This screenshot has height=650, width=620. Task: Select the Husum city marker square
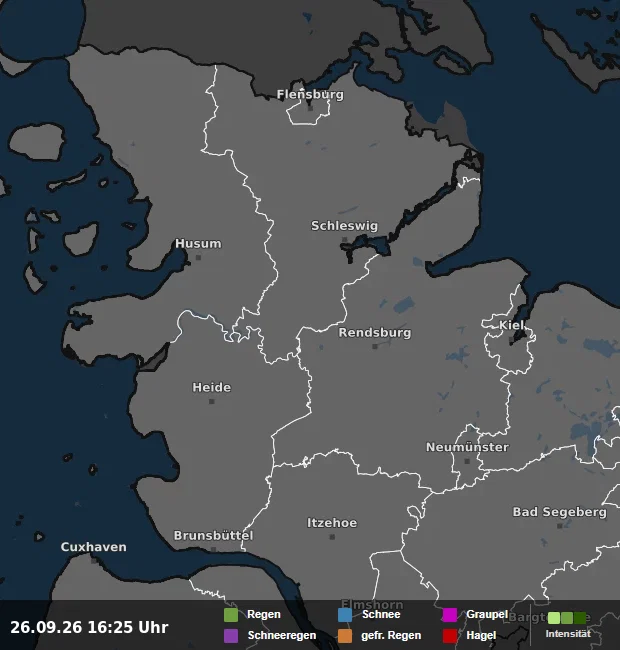(199, 257)
